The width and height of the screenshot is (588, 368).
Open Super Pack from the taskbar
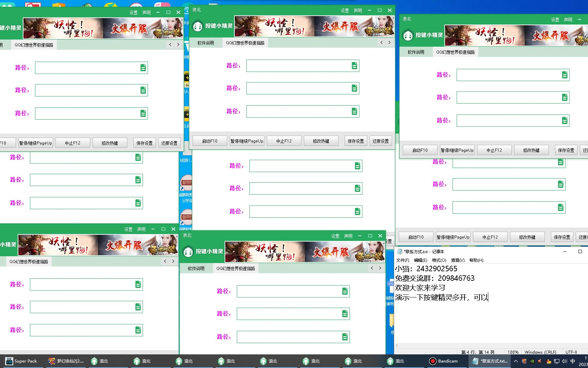[x=21, y=361]
